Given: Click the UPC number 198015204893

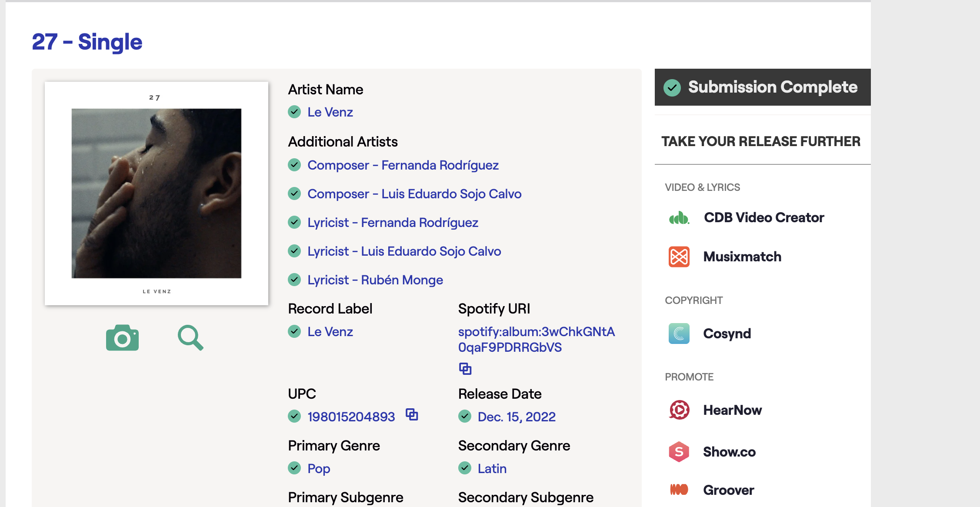Looking at the screenshot, I should pos(351,417).
